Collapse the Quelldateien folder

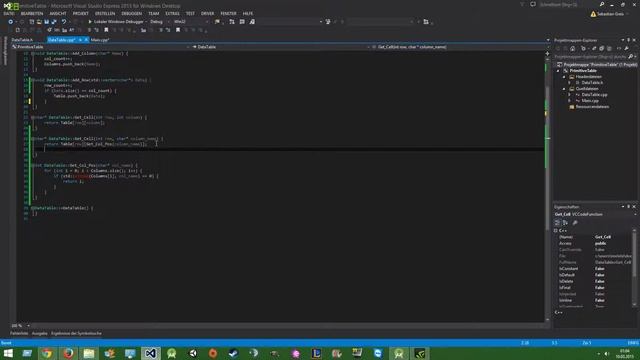pos(564,89)
